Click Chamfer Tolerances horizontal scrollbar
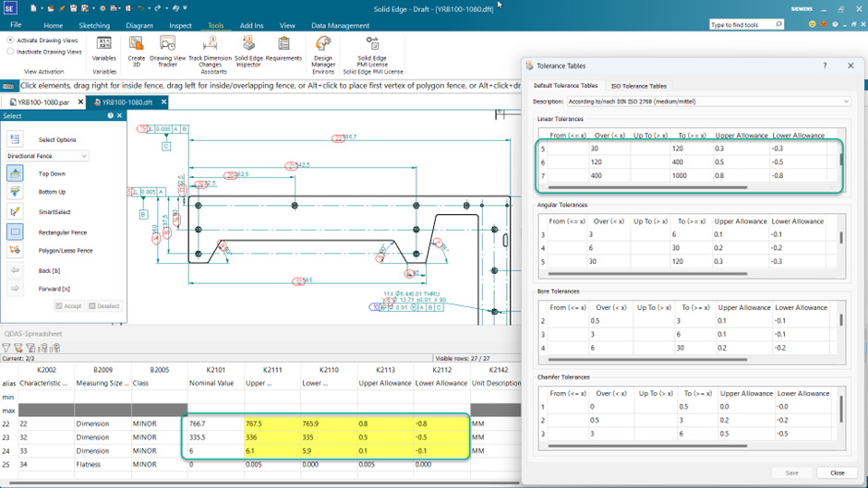 [647, 446]
